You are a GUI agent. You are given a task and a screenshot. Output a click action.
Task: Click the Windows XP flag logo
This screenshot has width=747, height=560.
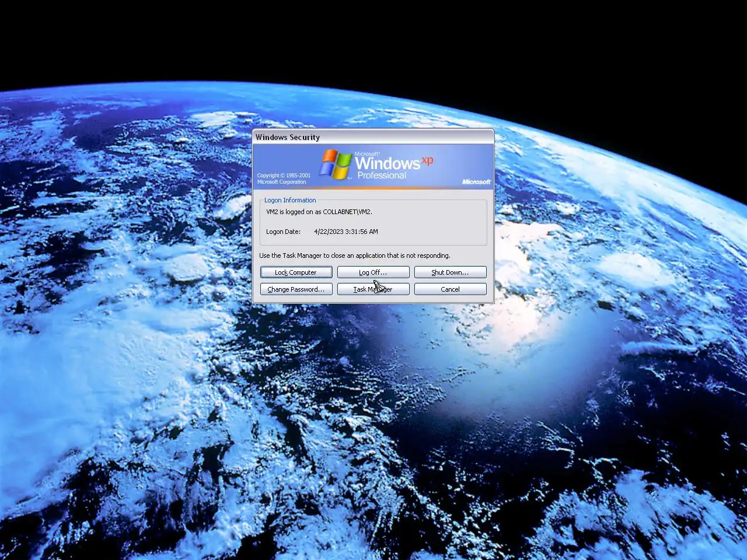pos(336,164)
